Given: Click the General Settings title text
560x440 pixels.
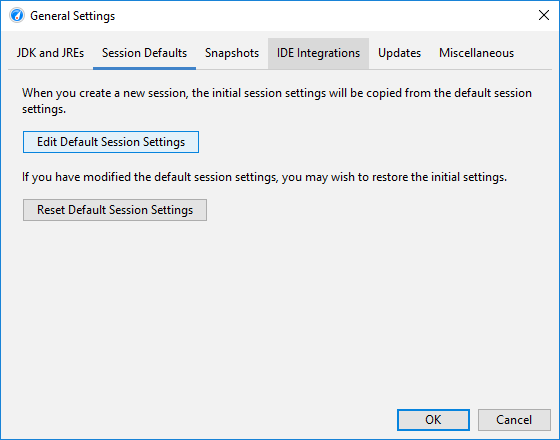Looking at the screenshot, I should (72, 16).
